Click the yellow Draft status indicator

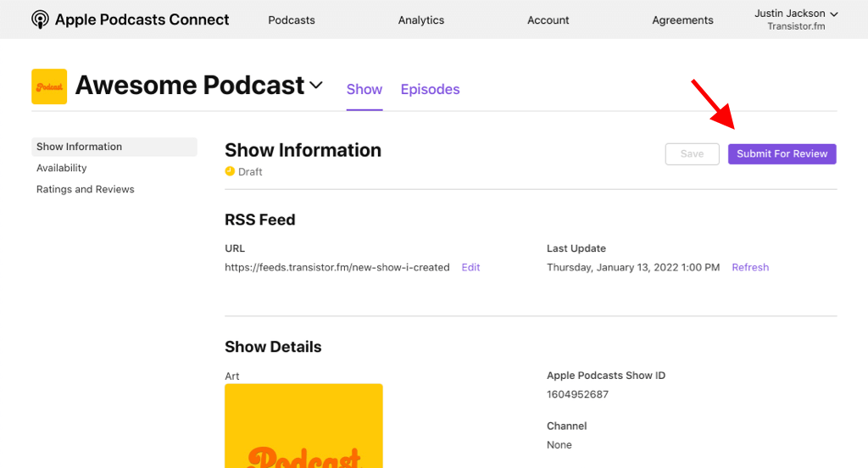[230, 171]
